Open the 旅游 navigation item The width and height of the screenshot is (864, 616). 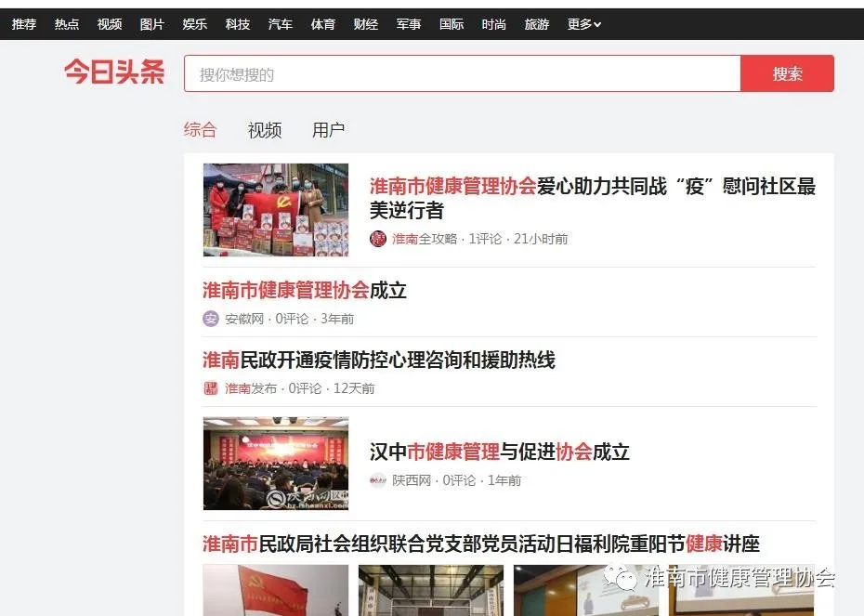[x=537, y=24]
